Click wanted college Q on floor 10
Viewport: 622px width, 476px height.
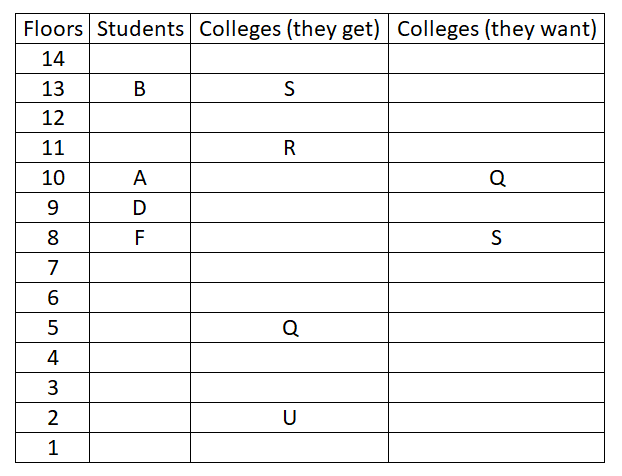pos(497,178)
